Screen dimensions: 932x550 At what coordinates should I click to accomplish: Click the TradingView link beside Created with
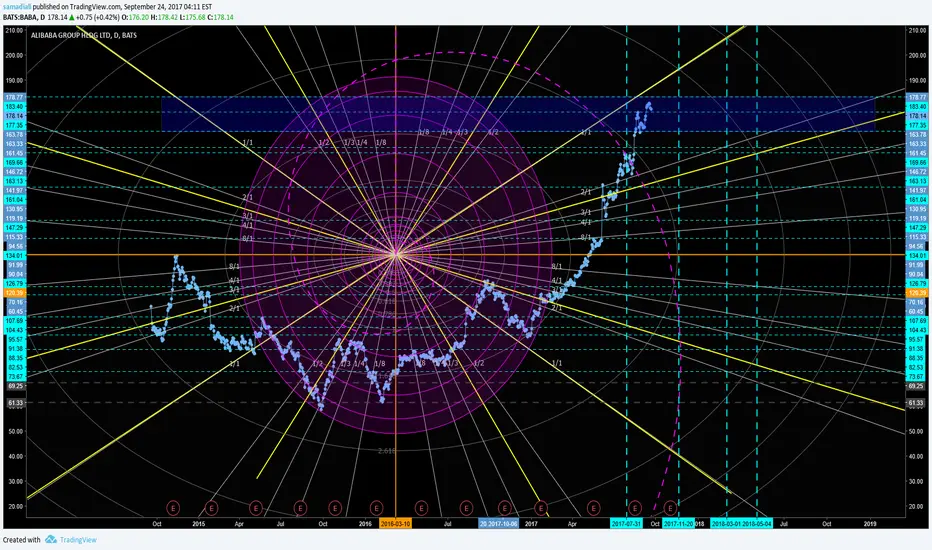click(x=78, y=540)
